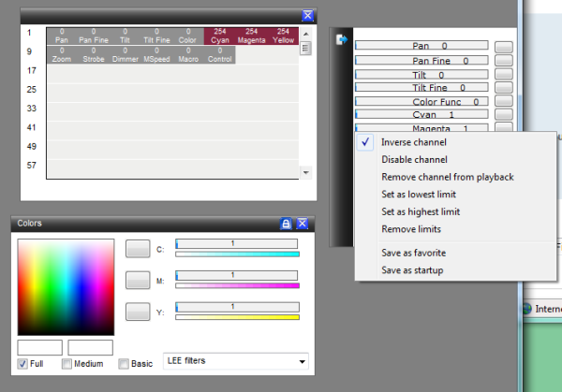Click the channel grid scrollbar thumb
Viewport: 562px width, 392px height.
(305, 49)
